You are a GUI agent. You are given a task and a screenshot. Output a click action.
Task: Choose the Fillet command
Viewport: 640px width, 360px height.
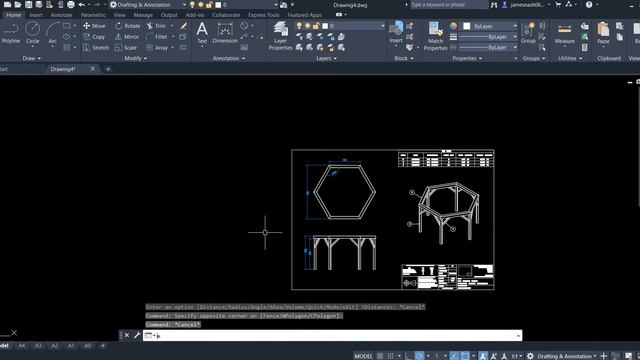tap(157, 37)
